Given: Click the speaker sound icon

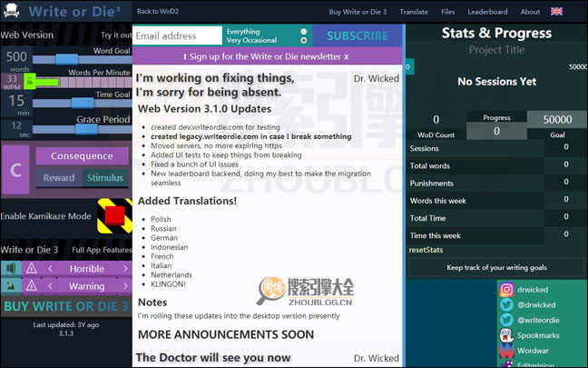Looking at the screenshot, I should [x=11, y=268].
